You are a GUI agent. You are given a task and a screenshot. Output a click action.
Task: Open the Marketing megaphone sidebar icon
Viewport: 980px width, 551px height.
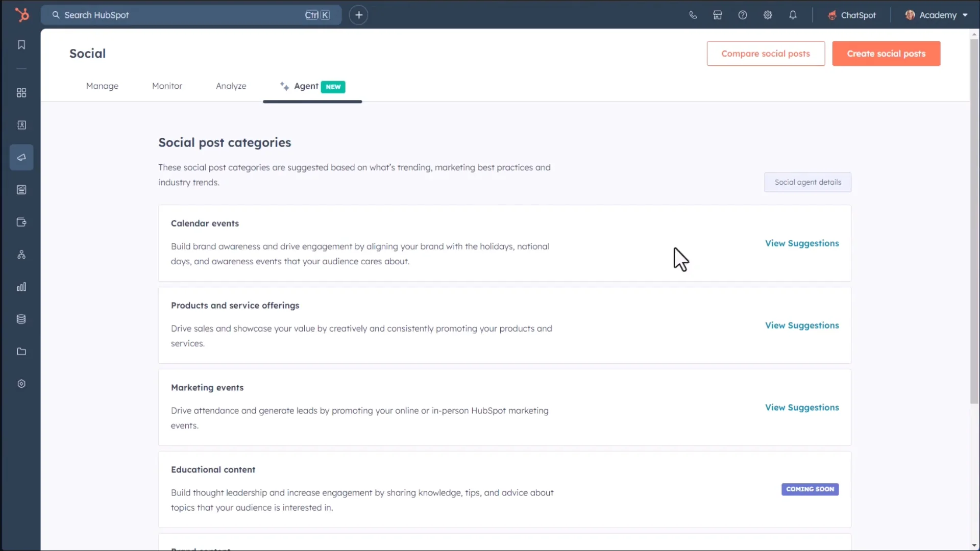[21, 157]
